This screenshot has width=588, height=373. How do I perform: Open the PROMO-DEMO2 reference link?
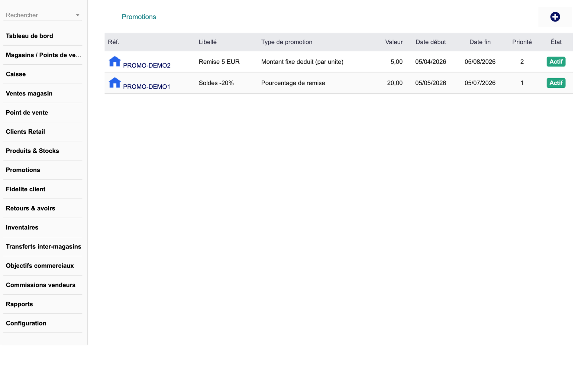click(147, 65)
